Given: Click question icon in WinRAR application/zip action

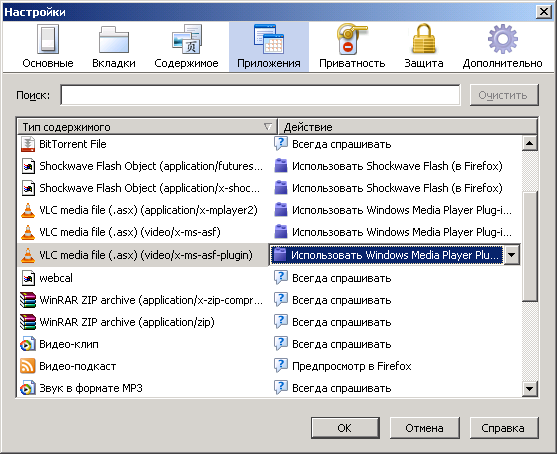Looking at the screenshot, I should pyautogui.click(x=281, y=322).
